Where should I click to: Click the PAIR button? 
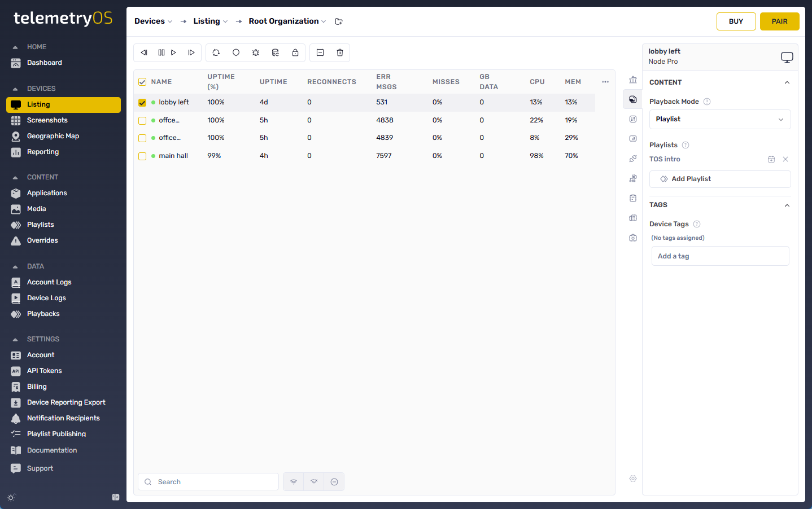click(780, 21)
